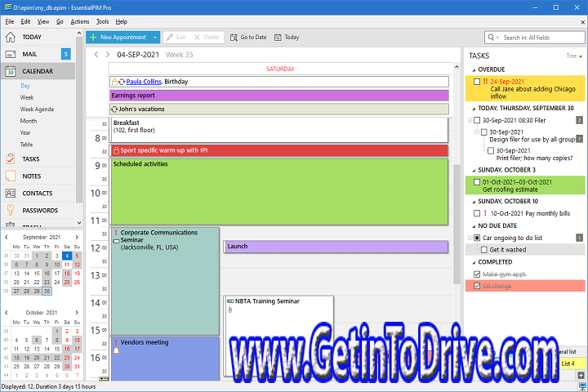The width and height of the screenshot is (588, 392).
Task: Switch to Month calendar view
Action: 29,121
